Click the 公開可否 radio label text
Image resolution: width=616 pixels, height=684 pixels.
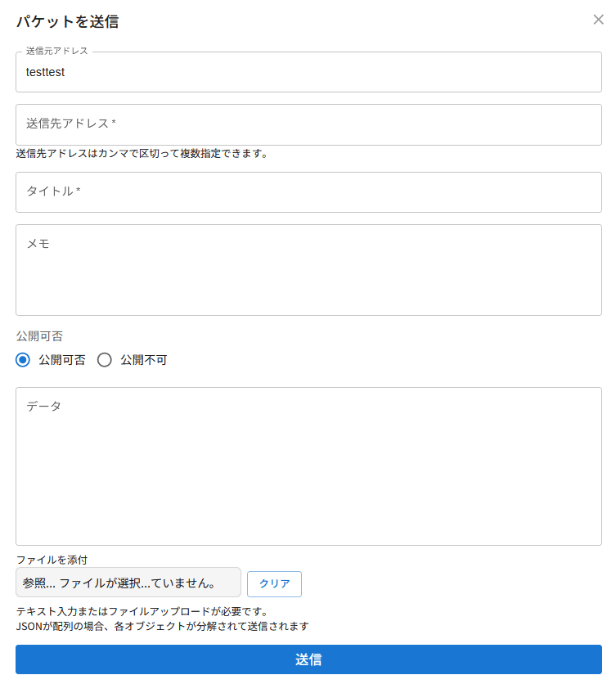[56, 360]
